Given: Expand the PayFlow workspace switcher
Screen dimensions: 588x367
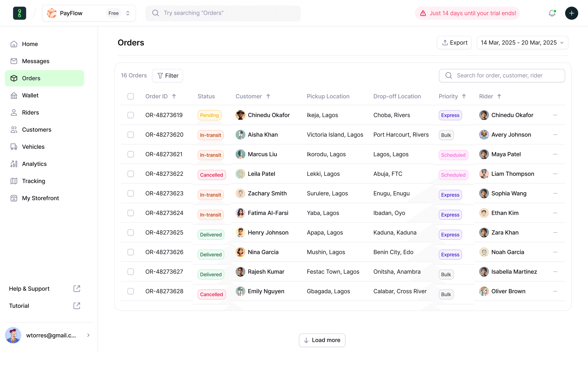Looking at the screenshot, I should pyautogui.click(x=128, y=13).
